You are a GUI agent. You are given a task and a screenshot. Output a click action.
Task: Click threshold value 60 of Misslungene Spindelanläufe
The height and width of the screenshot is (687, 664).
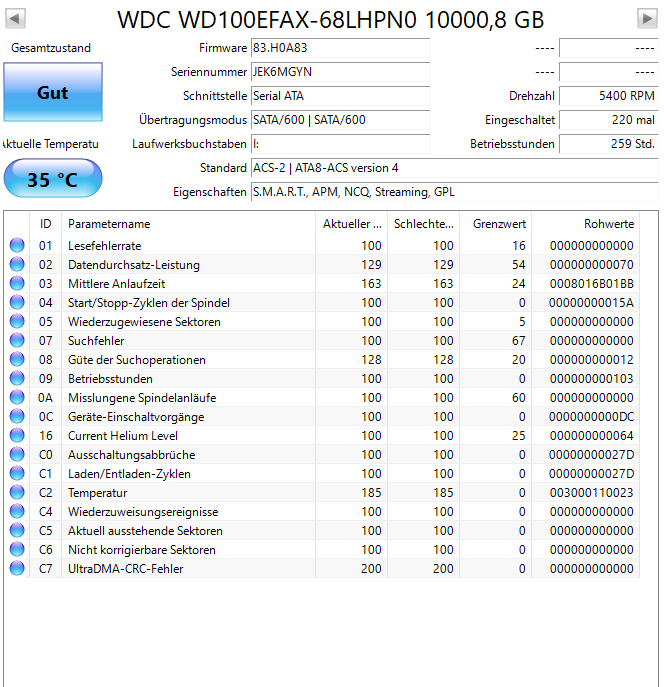click(519, 398)
